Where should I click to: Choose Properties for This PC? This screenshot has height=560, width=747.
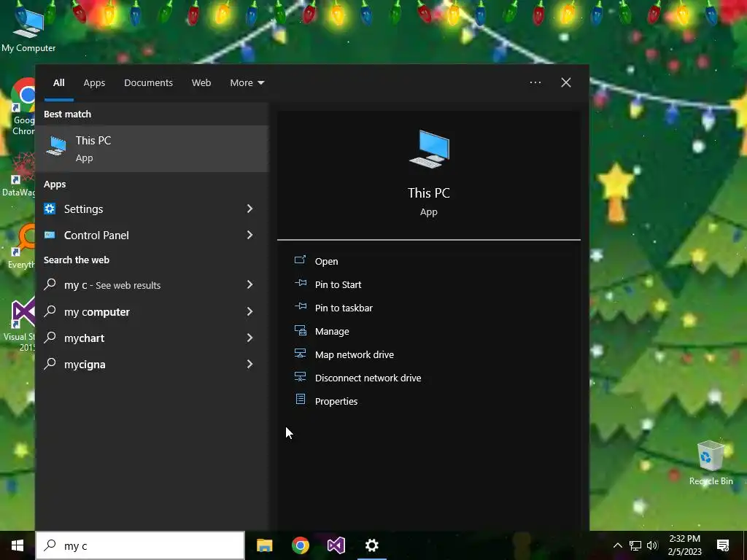coord(336,401)
